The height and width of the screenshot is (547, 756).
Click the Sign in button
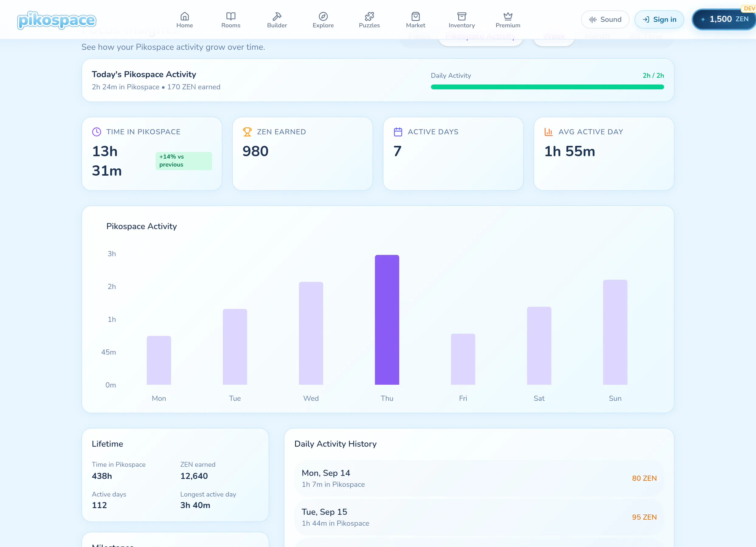(x=659, y=19)
